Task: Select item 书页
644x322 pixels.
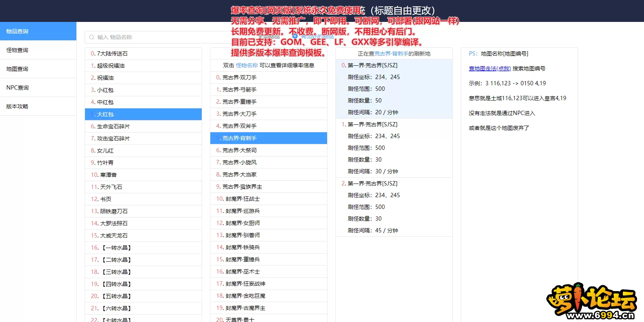Action: pyautogui.click(x=143, y=199)
